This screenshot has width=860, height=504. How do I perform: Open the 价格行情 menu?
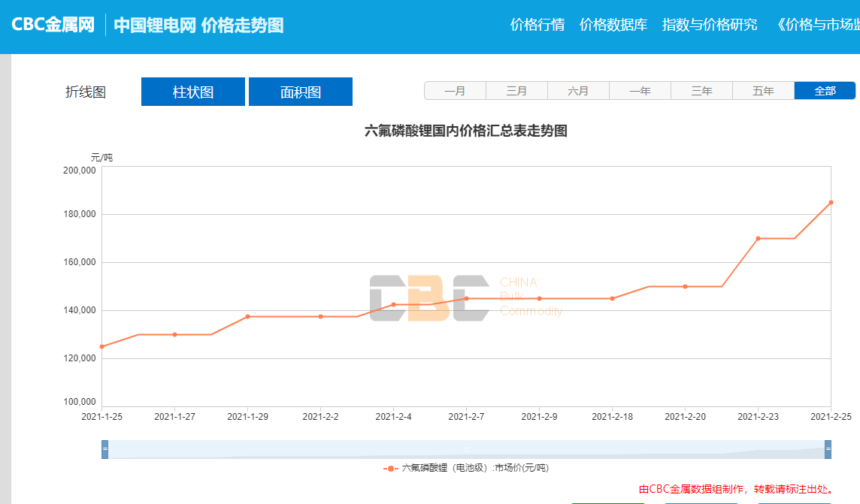537,25
